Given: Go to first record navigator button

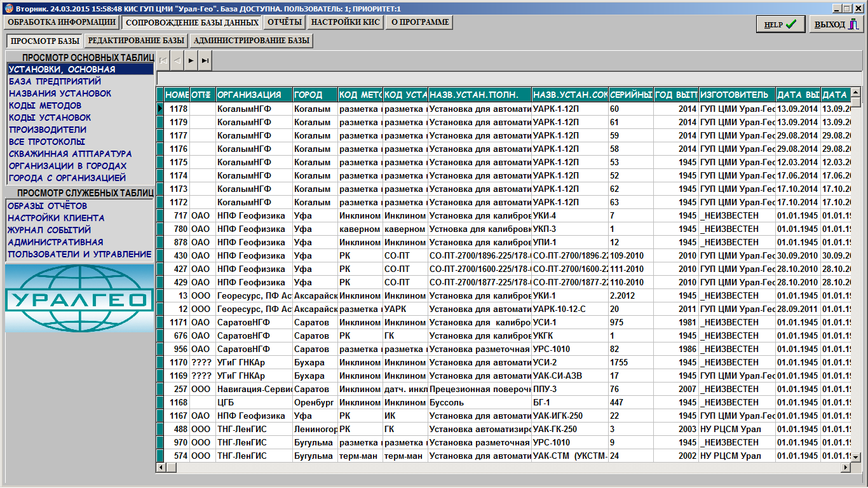Looking at the screenshot, I should coord(163,61).
